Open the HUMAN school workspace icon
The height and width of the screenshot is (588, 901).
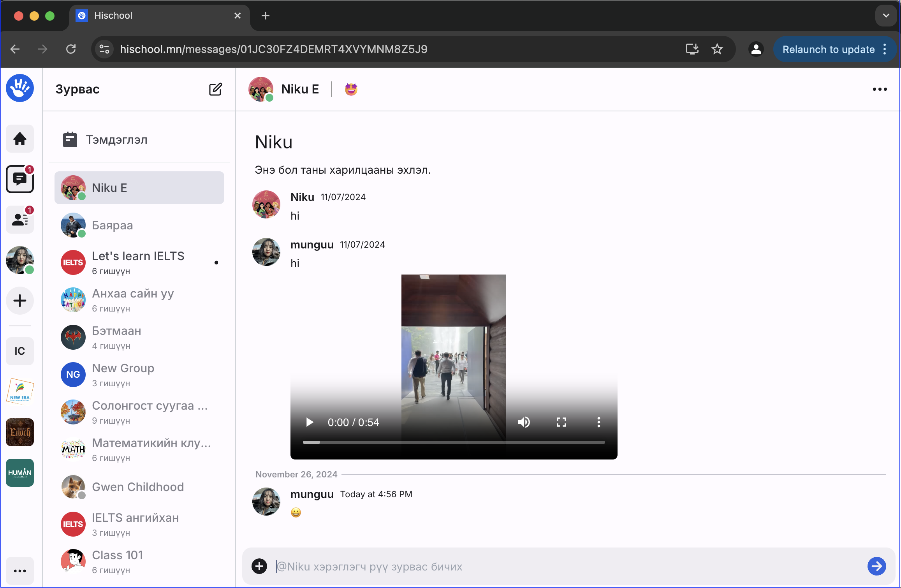pyautogui.click(x=20, y=473)
